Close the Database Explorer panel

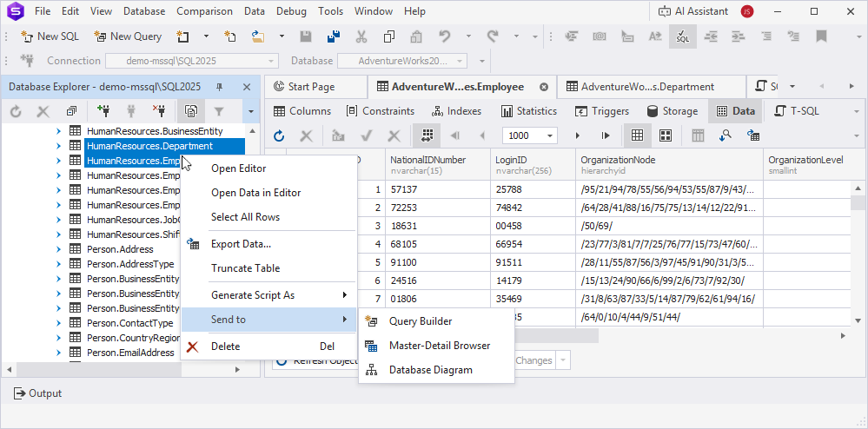247,87
